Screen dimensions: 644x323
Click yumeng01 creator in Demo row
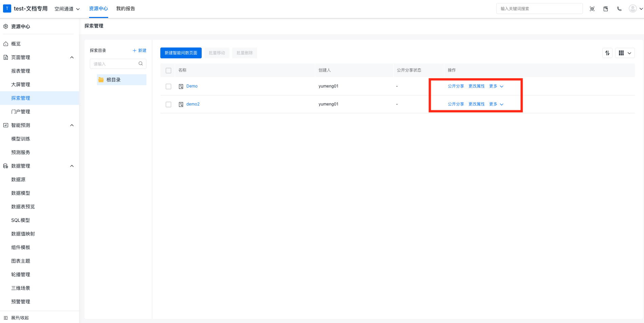(x=328, y=86)
